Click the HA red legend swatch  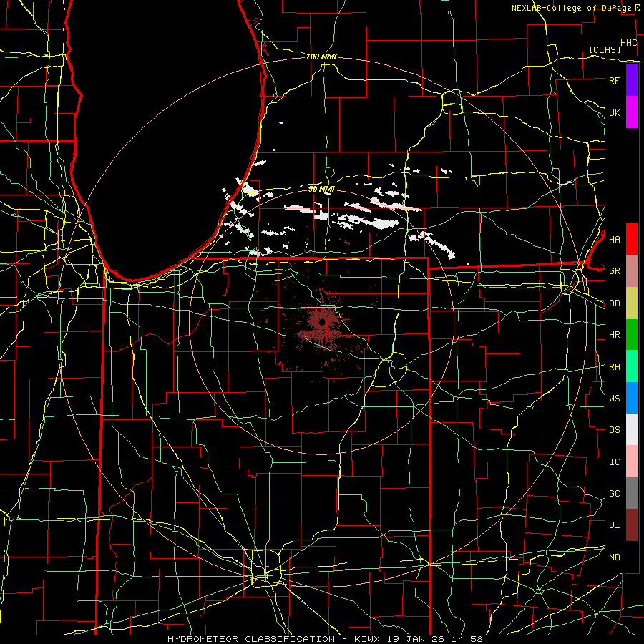coord(632,239)
